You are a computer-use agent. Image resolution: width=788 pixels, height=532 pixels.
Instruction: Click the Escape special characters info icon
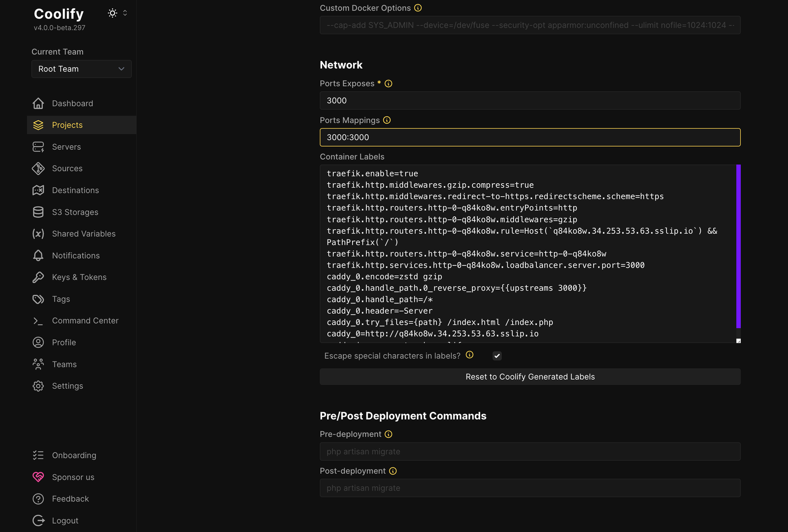point(469,355)
